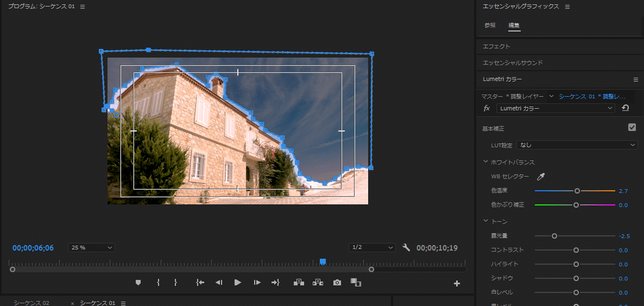Go to the Out point
The height and width of the screenshot is (306, 644).
pyautogui.click(x=275, y=283)
